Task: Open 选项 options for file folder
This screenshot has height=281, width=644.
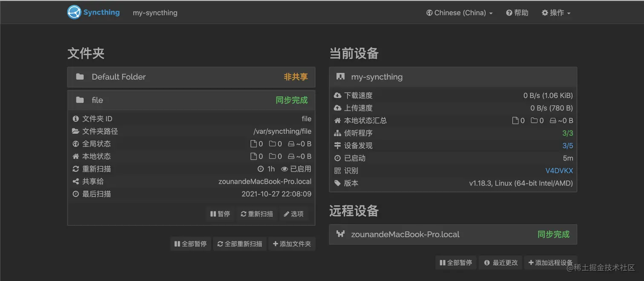Action: coord(293,214)
